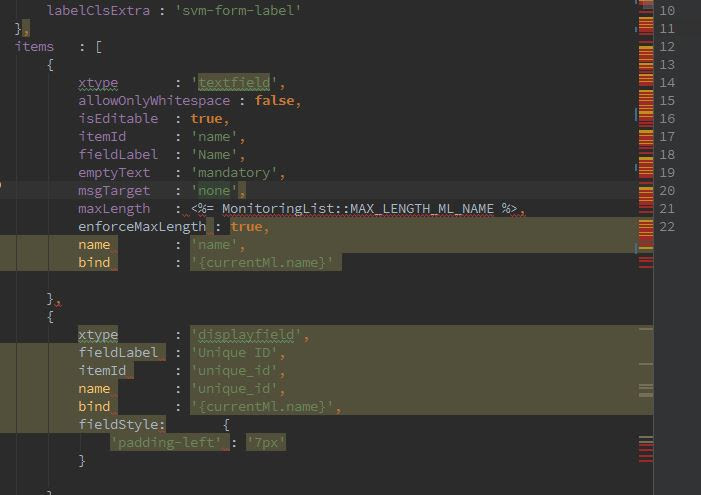Click the highlighted 'textfield' string
Image resolution: width=701 pixels, height=495 pixels.
pyautogui.click(x=234, y=83)
